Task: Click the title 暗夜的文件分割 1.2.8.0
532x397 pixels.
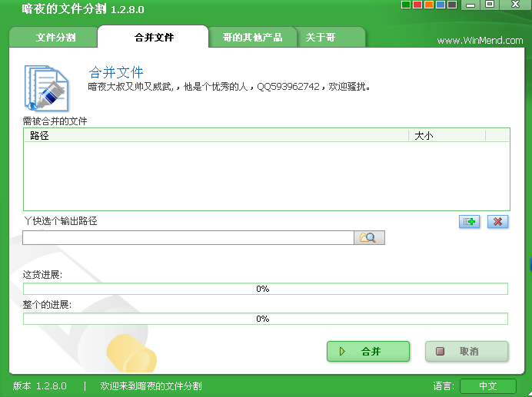Action: point(83,9)
